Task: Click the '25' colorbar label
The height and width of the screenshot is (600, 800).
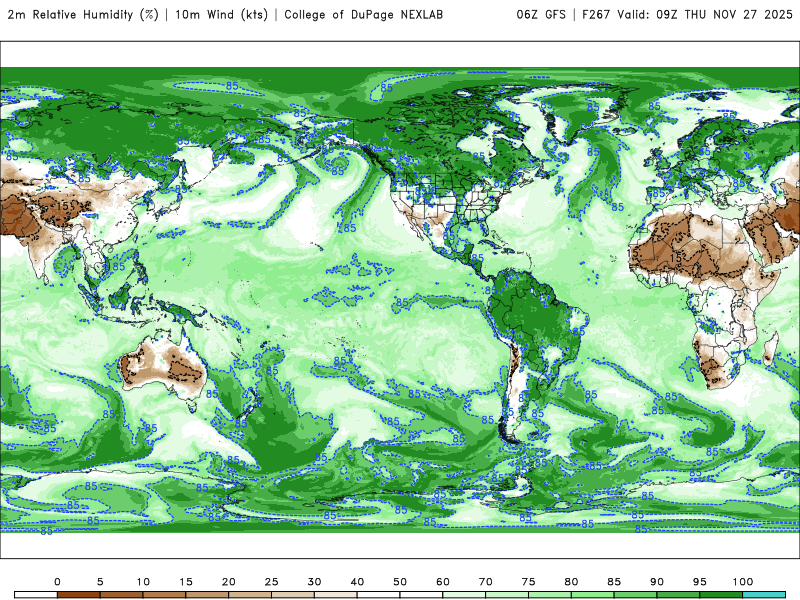Action: click(x=271, y=582)
